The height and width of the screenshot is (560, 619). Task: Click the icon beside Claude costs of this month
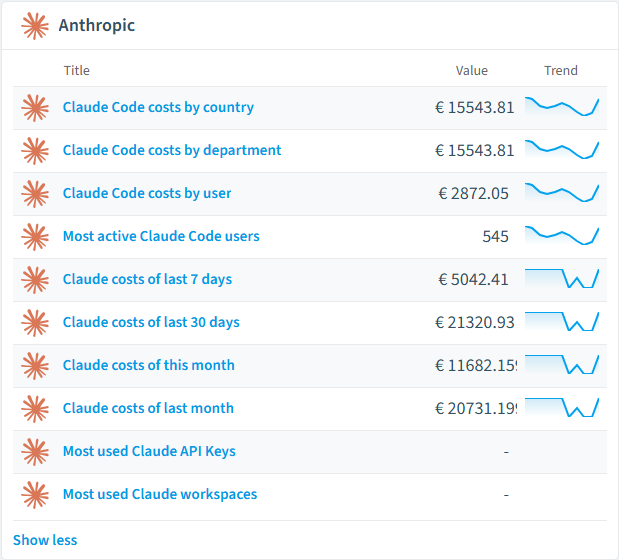35,366
